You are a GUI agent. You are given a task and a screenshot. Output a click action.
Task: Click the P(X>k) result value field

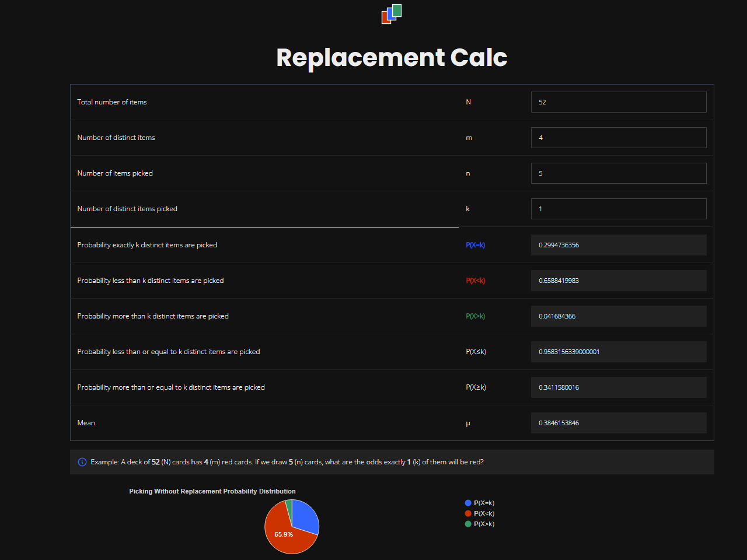(x=618, y=316)
